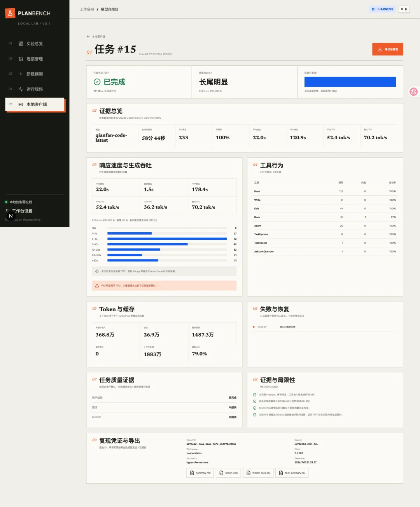Click the blue evidence bar in 证据可靠吗 card
This screenshot has height=507, width=420.
click(350, 82)
